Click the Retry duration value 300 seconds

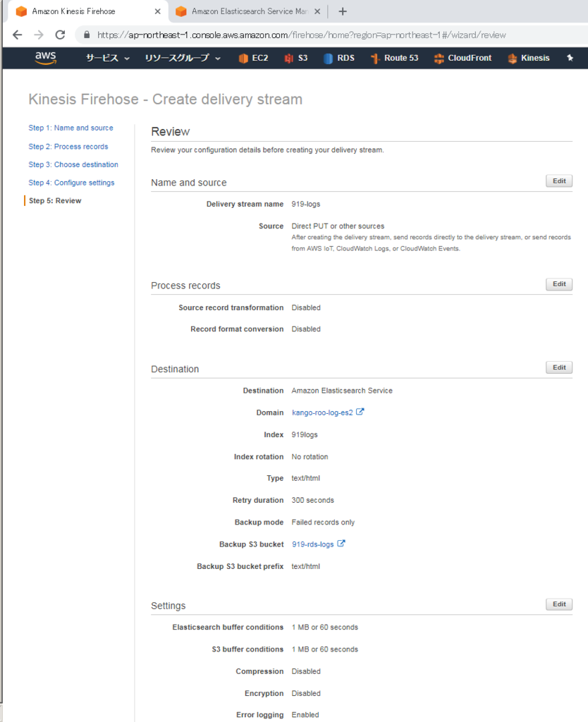(x=312, y=500)
